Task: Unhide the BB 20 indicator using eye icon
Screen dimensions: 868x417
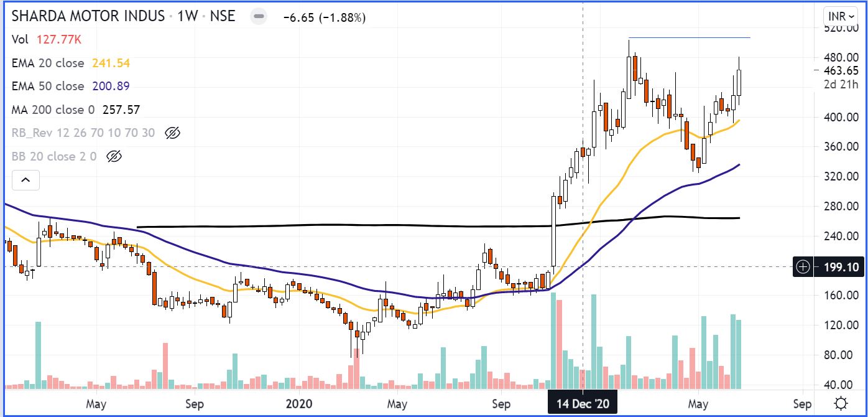Action: point(113,156)
